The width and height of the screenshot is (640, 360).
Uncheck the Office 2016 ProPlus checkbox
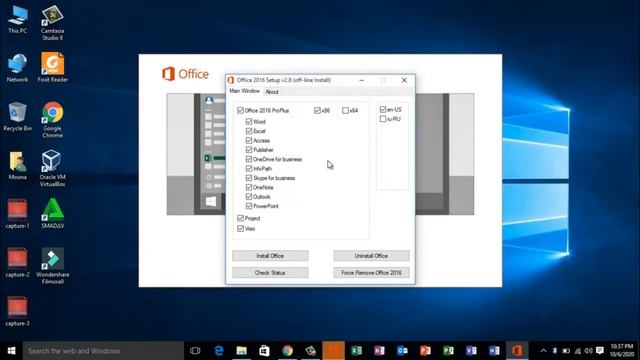[240, 110]
